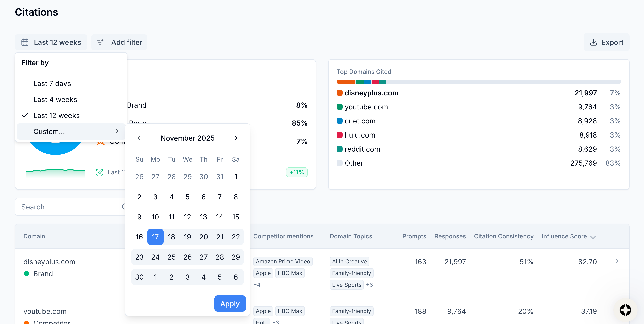Screen dimensions: 644x324
Task: Show the +4 more competitor mentions
Action: pos(257,285)
